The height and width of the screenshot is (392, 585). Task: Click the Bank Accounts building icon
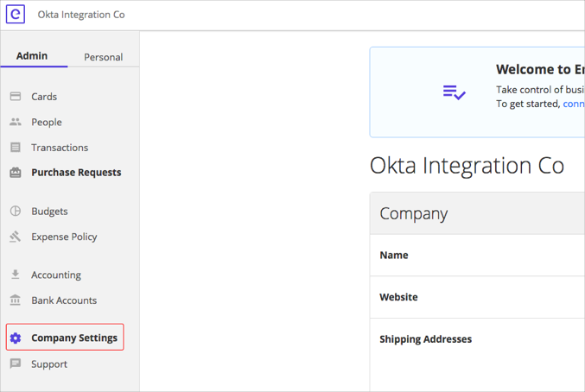coord(16,300)
